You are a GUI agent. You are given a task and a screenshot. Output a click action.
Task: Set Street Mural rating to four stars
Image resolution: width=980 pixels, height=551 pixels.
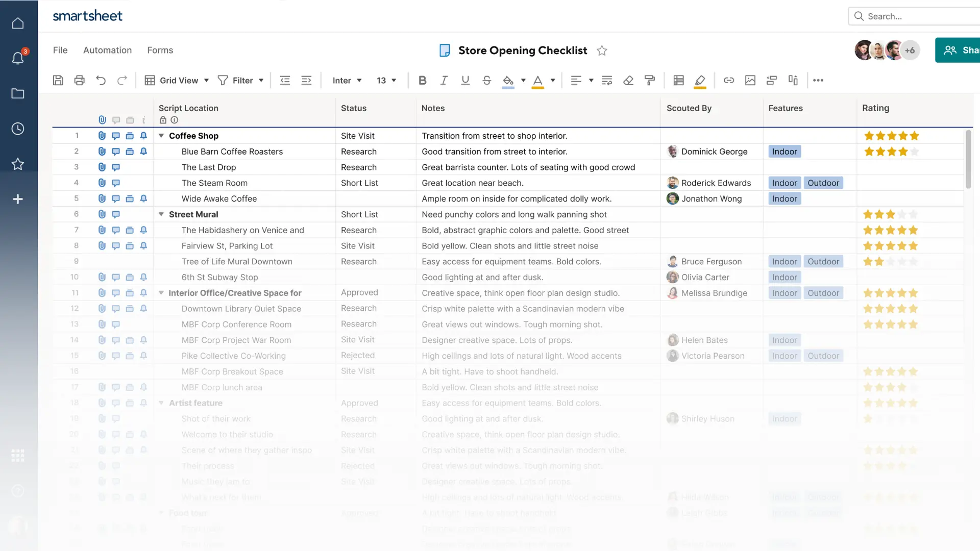tap(902, 214)
